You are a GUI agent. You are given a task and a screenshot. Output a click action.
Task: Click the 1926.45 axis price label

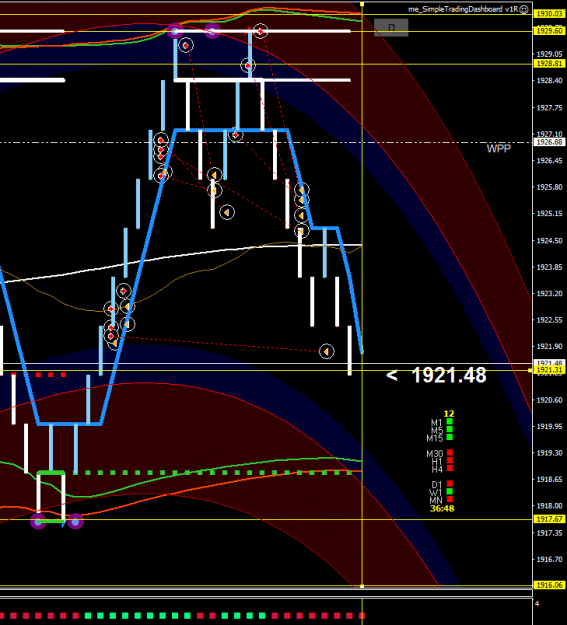(x=549, y=161)
